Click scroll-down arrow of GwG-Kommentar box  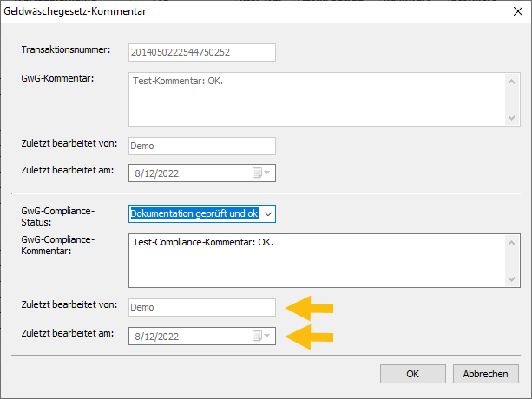click(512, 117)
